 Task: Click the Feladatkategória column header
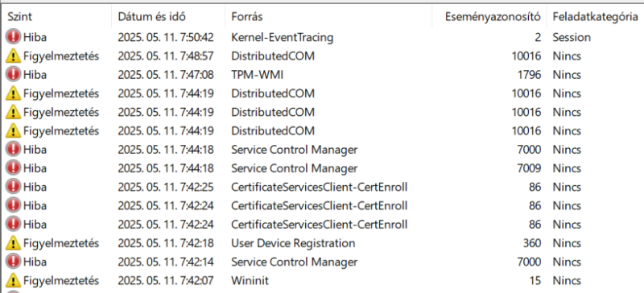tap(595, 17)
